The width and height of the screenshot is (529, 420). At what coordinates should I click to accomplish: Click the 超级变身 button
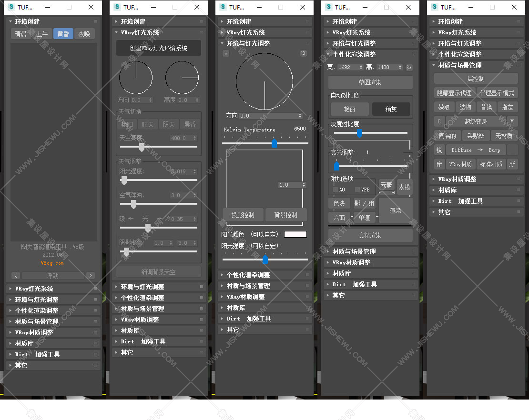coord(475,121)
